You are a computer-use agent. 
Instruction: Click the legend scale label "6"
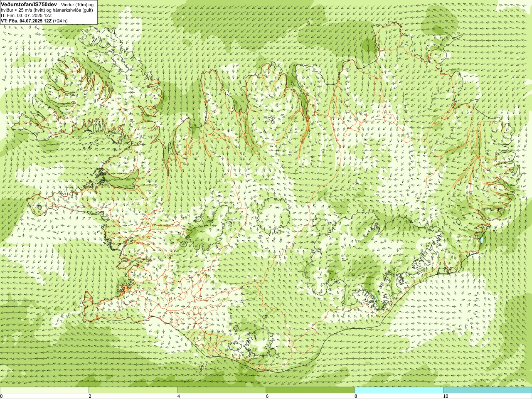point(267,396)
